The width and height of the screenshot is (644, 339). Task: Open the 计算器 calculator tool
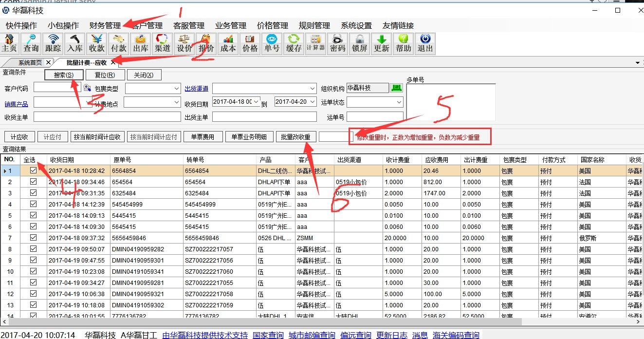click(x=315, y=43)
